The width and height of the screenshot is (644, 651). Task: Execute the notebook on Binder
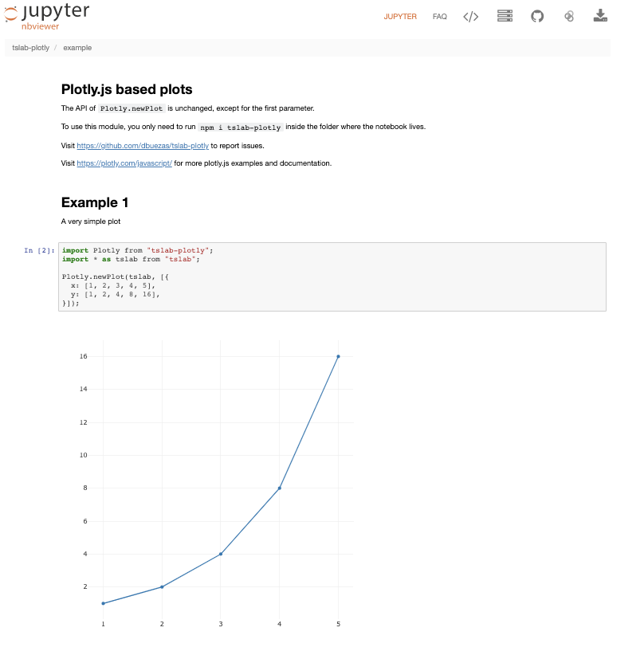click(569, 15)
